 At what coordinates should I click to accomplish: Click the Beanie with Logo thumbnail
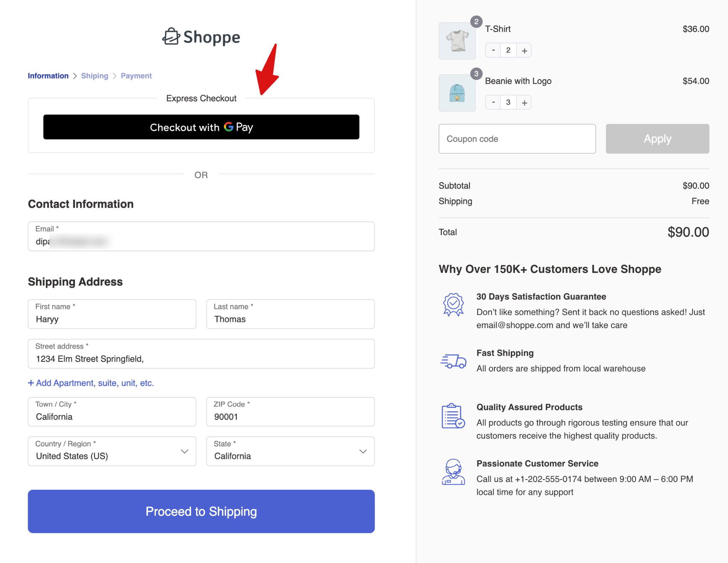pos(457,93)
